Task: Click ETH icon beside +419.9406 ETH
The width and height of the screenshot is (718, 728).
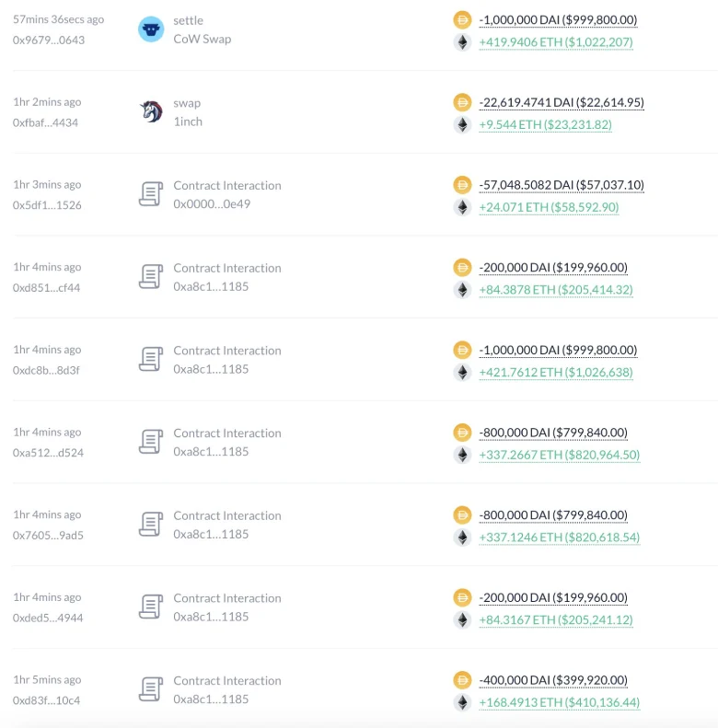Action: (x=462, y=42)
